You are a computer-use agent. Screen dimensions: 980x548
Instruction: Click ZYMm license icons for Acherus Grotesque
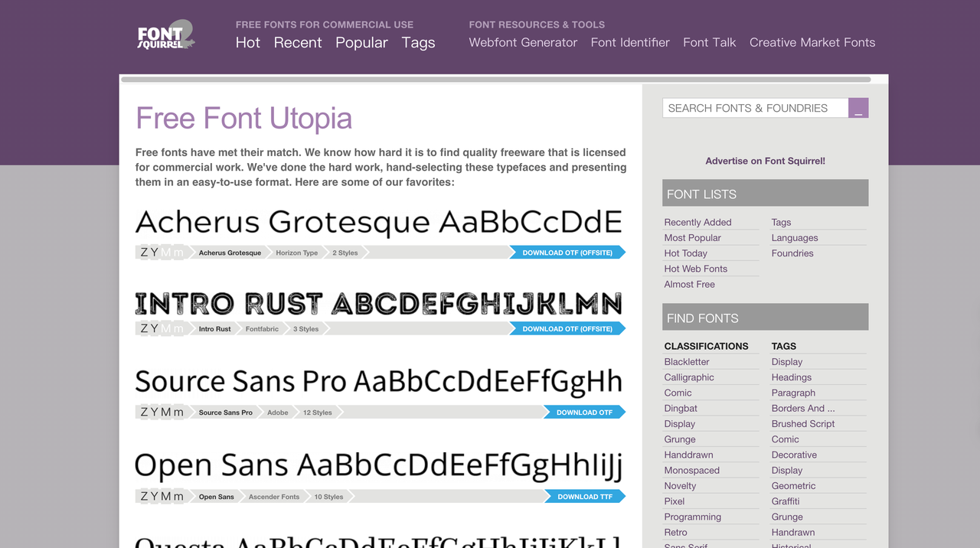point(162,253)
